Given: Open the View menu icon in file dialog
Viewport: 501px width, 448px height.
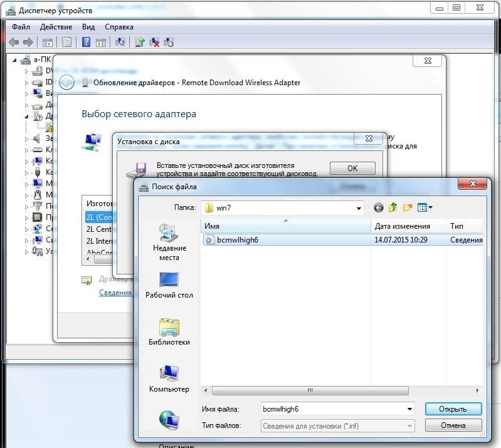Looking at the screenshot, I should click(x=425, y=207).
